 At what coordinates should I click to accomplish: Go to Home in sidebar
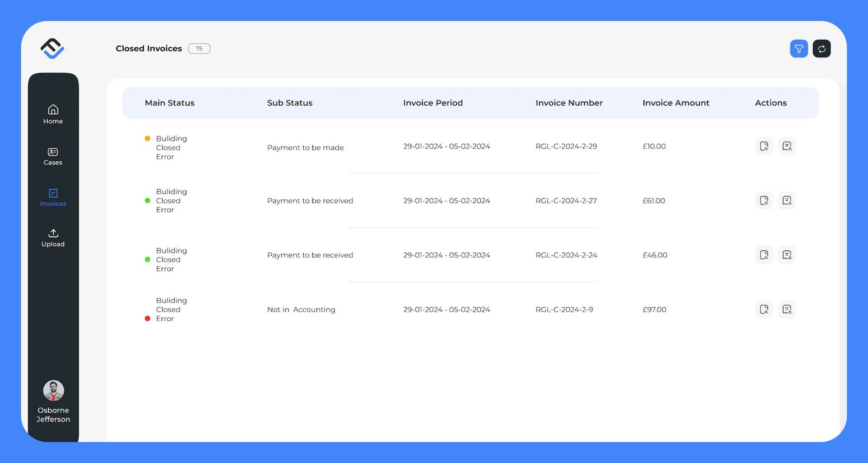click(x=53, y=115)
